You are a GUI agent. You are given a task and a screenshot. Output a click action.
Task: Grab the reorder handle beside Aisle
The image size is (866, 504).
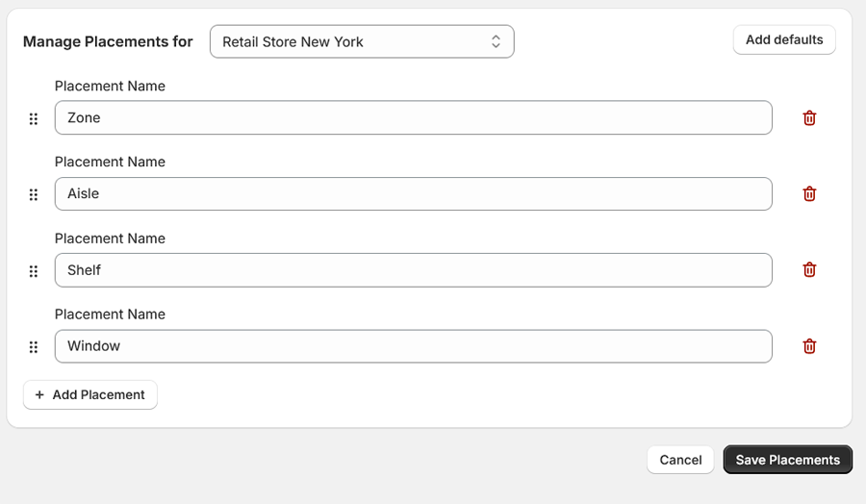(x=33, y=194)
